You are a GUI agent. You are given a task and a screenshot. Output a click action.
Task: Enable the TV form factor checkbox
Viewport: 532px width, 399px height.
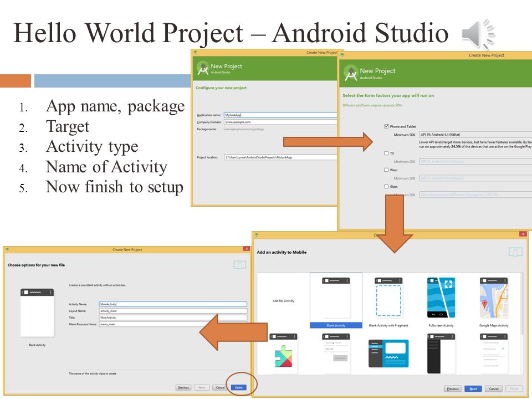tap(386, 153)
